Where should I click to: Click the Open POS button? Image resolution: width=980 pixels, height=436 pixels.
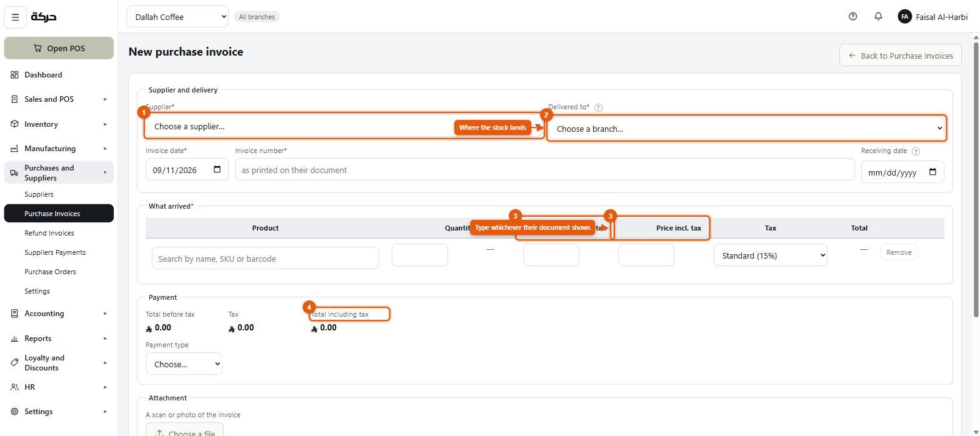click(59, 48)
